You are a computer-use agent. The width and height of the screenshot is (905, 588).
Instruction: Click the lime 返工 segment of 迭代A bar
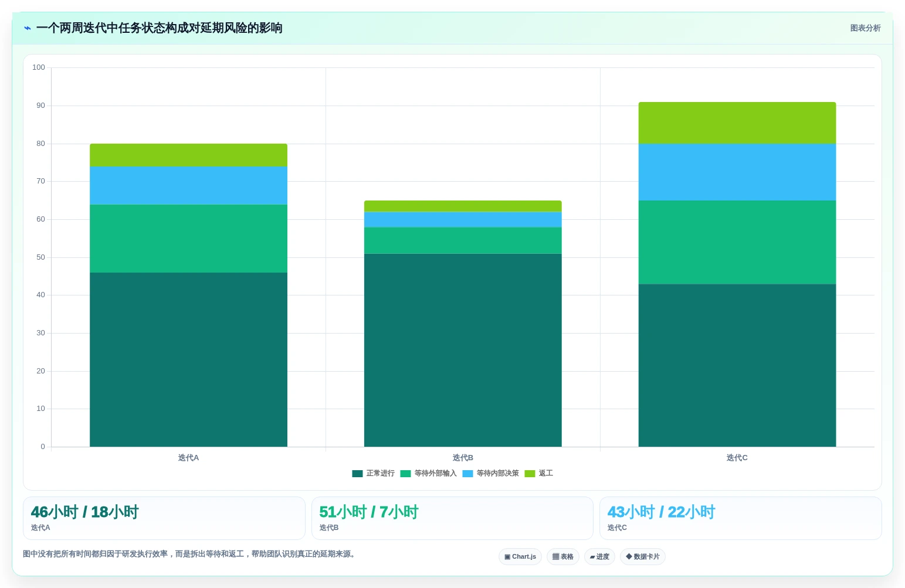point(188,155)
